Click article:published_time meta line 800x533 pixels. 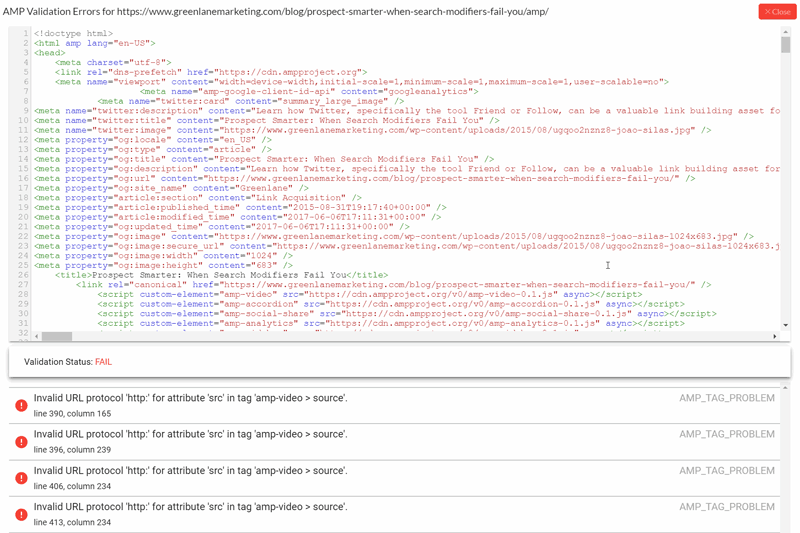click(240, 208)
